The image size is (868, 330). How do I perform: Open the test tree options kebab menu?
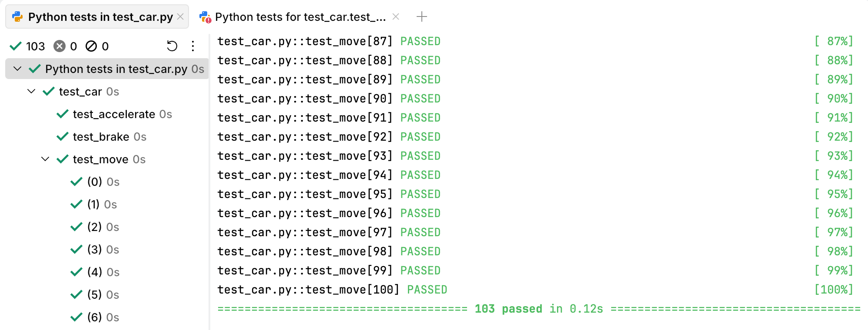(x=192, y=46)
